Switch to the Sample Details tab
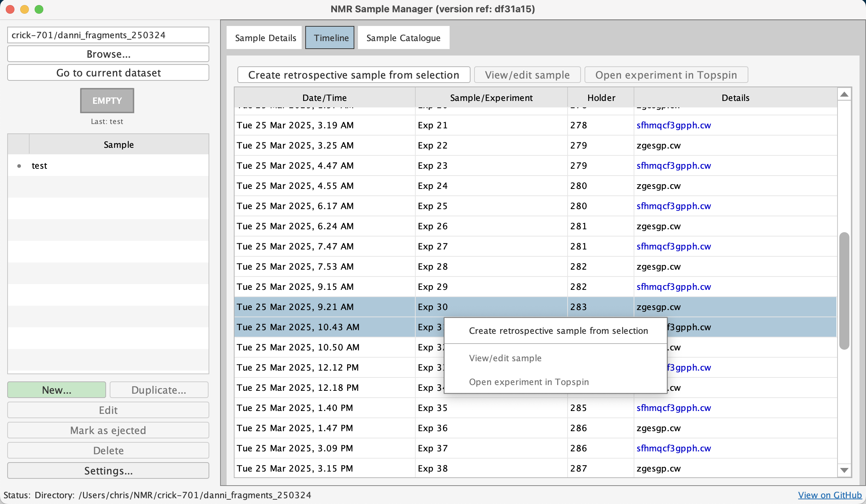 [265, 38]
